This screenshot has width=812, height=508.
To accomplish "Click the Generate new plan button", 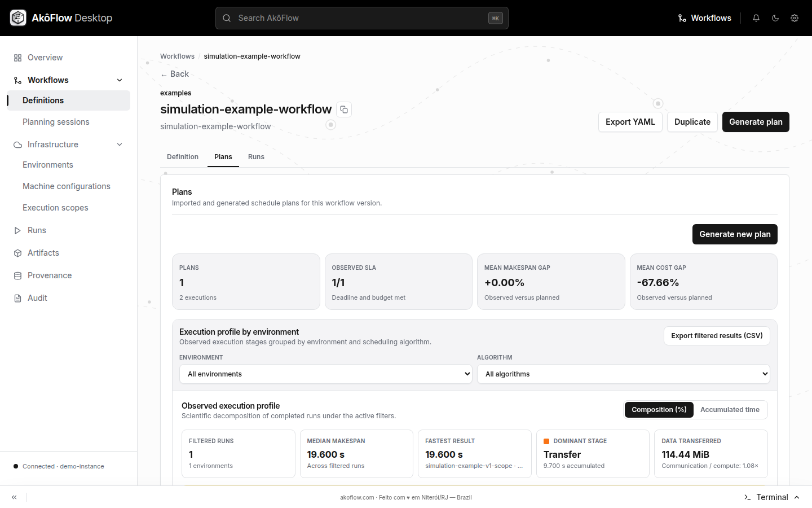I will [735, 234].
